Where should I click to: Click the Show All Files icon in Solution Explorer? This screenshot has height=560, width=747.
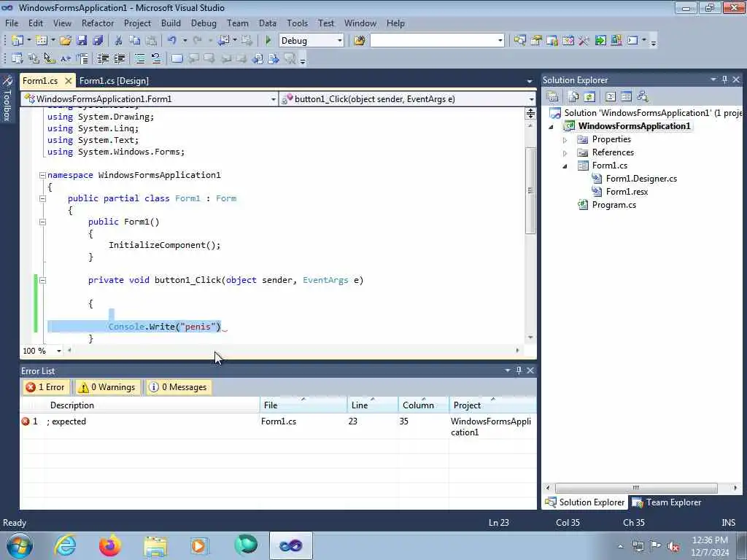click(573, 97)
